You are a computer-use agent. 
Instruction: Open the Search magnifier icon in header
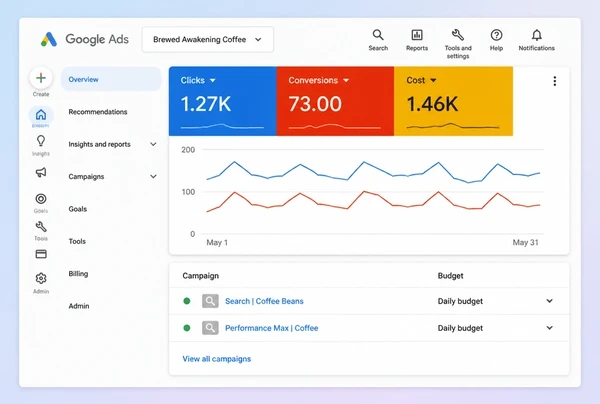point(378,35)
